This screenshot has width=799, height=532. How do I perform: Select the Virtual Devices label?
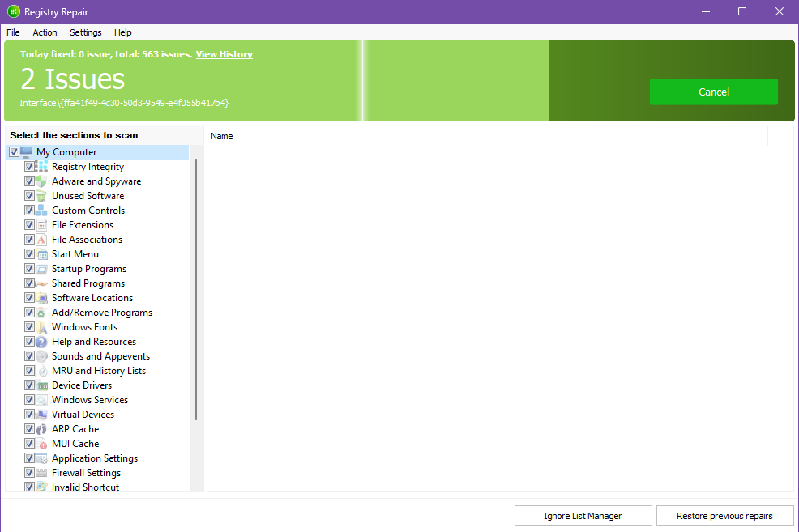tap(83, 415)
